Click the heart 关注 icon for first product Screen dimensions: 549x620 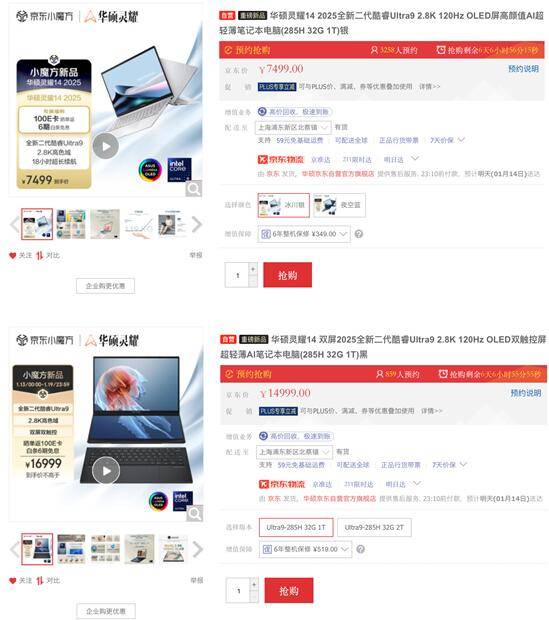coord(13,256)
